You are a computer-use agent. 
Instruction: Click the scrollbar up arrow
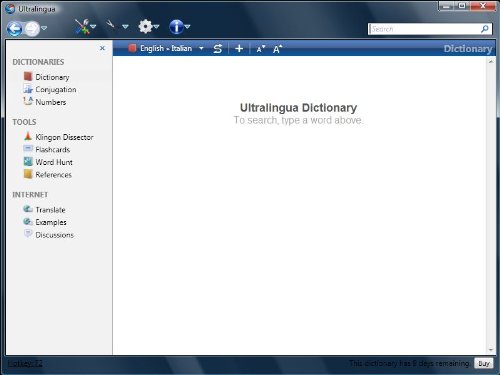[x=491, y=62]
